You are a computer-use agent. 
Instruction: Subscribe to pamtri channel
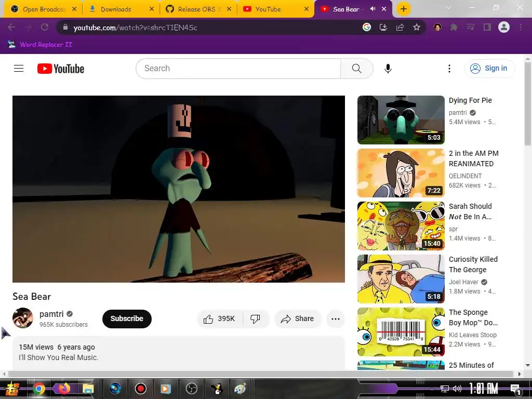coord(127,318)
